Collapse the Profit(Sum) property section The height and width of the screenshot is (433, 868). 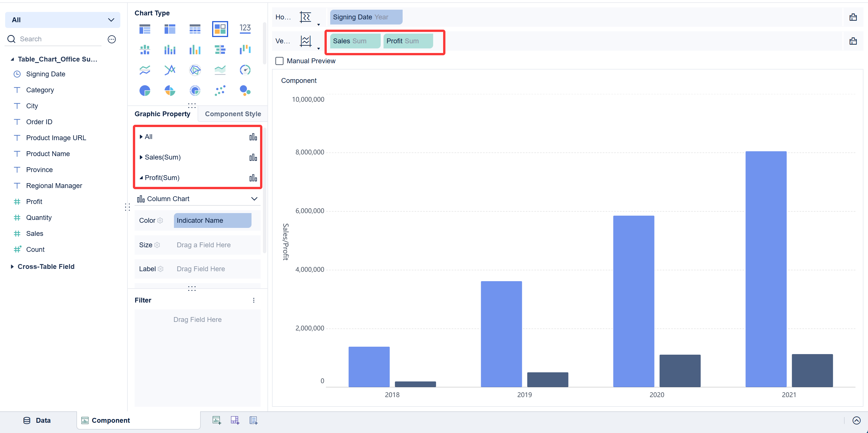(x=141, y=178)
